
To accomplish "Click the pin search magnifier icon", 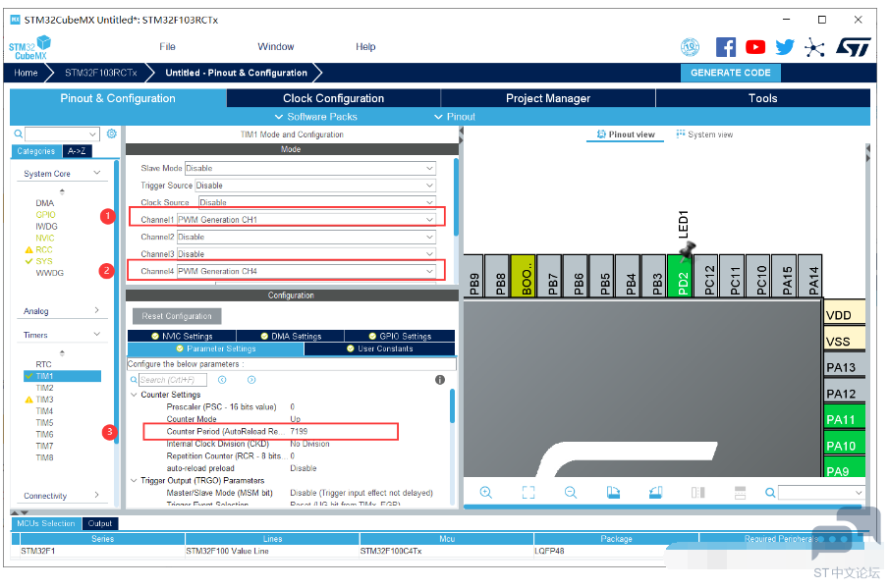I will tap(770, 493).
